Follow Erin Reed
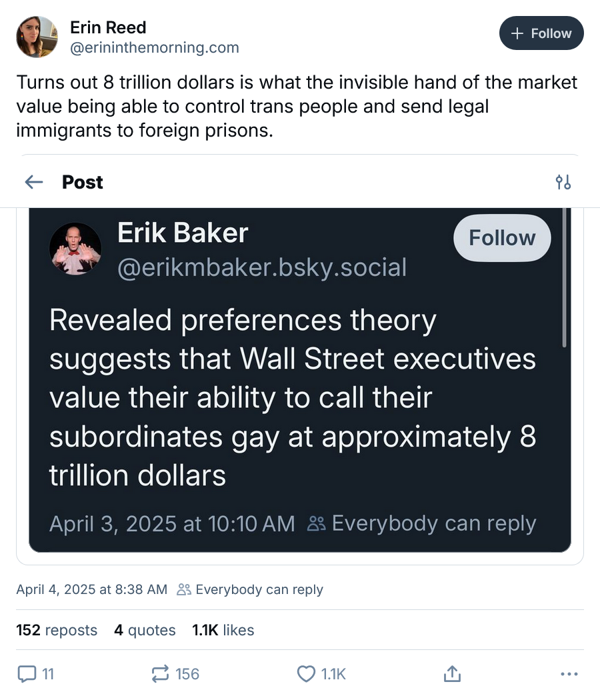Screen dimensions: 600x700 pyautogui.click(x=541, y=33)
